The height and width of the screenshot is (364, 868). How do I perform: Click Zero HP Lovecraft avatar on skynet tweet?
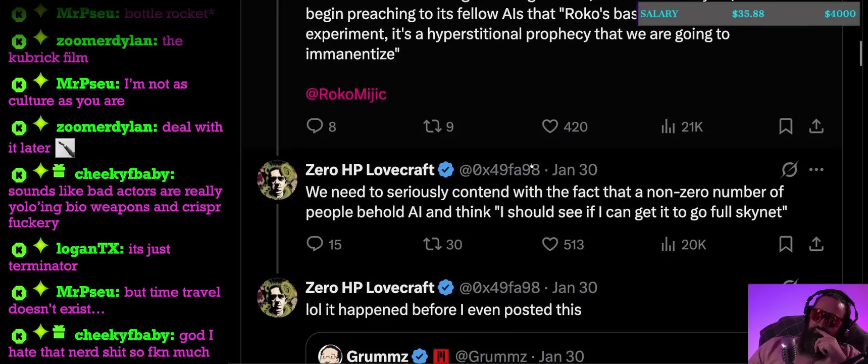pyautogui.click(x=277, y=179)
